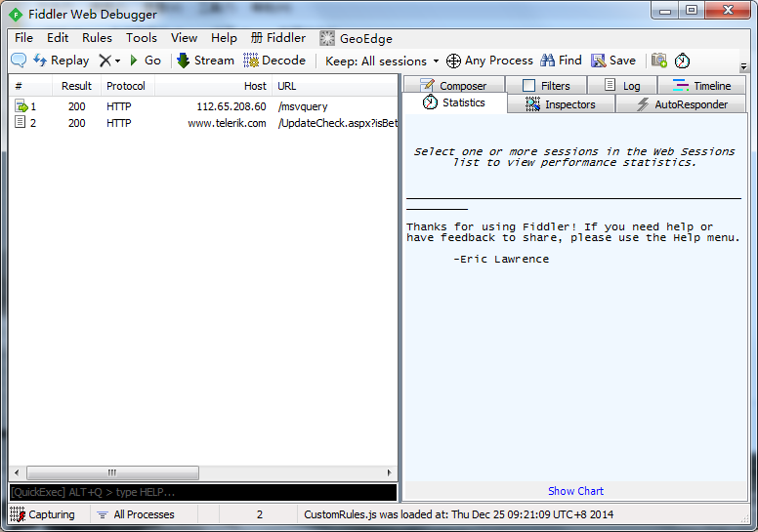Switch to the Inspectors tab
This screenshot has width=758, height=532.
coord(561,103)
